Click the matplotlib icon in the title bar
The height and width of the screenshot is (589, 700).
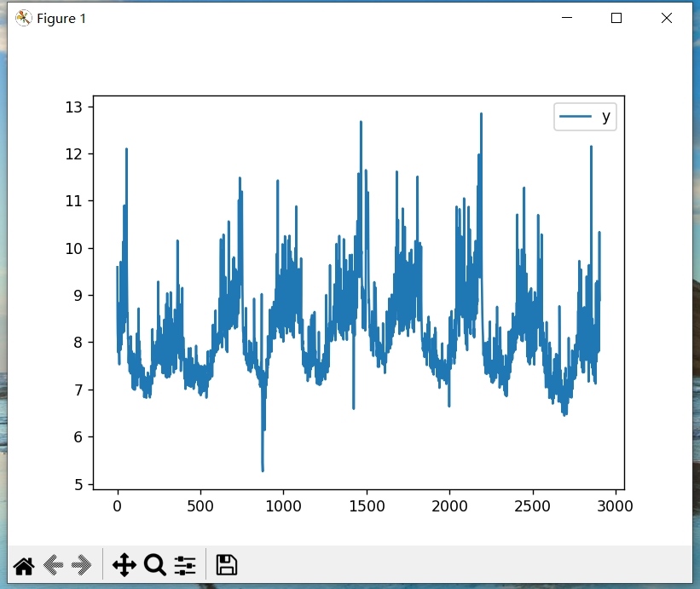pos(24,18)
